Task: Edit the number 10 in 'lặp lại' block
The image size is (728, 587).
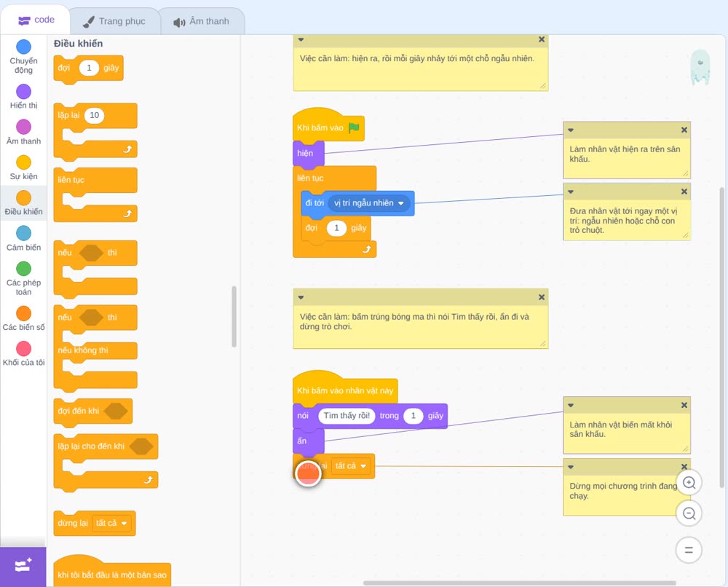Action: tap(94, 115)
